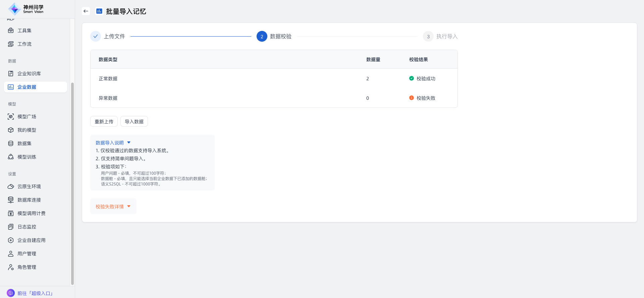Click the 模型广场 icon in sidebar

point(11,117)
